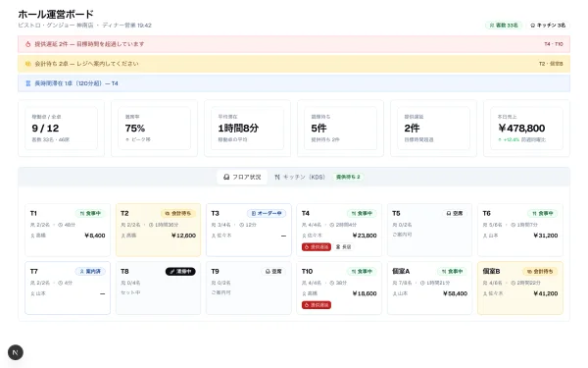Click the utensils icon on the キッチン (KDS) tab
The height and width of the screenshot is (368, 588).
(x=277, y=177)
